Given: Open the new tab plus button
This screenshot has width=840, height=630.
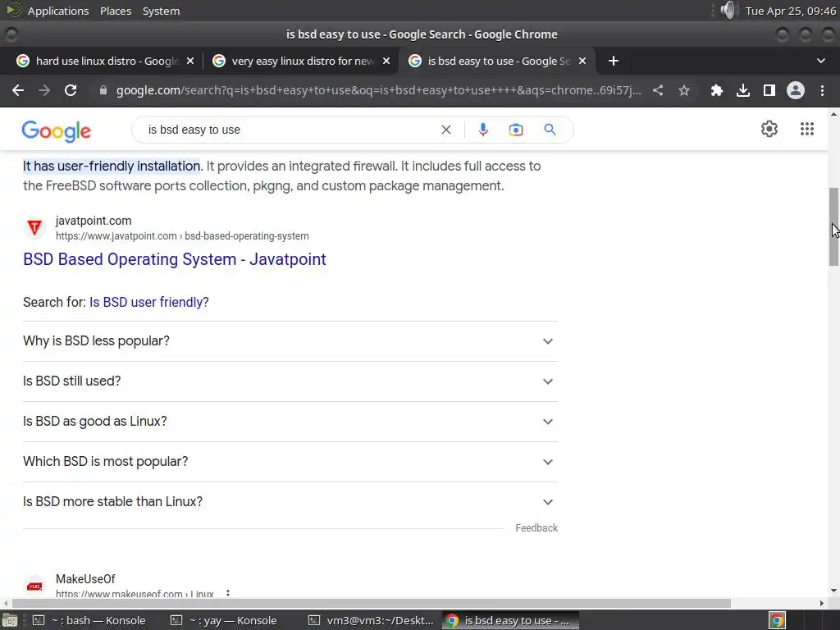Looking at the screenshot, I should pos(614,61).
